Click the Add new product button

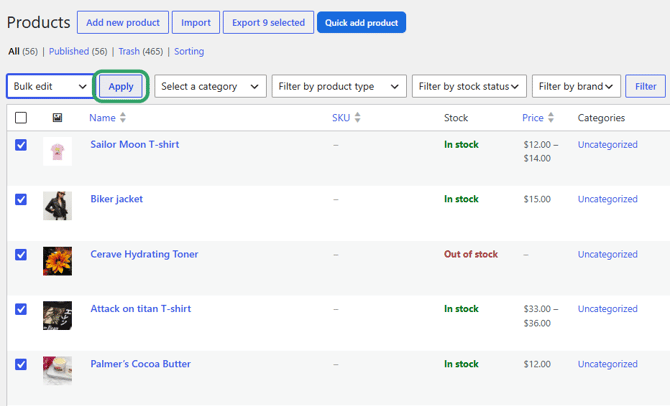point(123,22)
